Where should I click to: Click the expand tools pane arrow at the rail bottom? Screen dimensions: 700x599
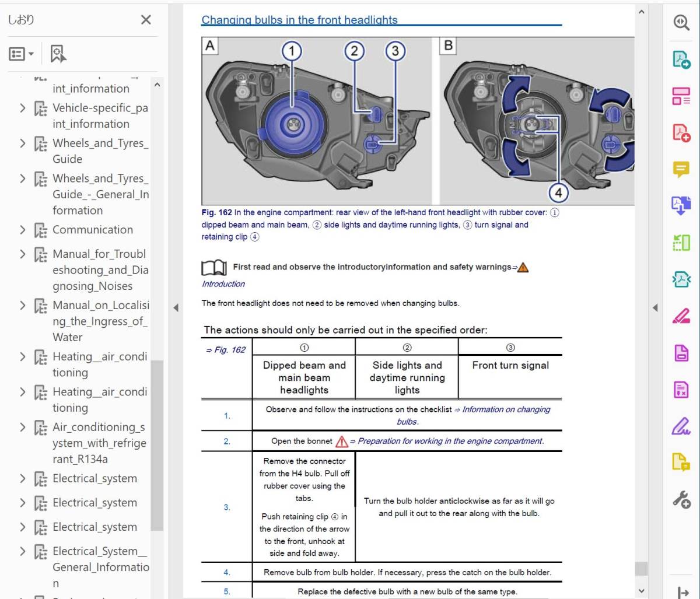pyautogui.click(x=682, y=592)
